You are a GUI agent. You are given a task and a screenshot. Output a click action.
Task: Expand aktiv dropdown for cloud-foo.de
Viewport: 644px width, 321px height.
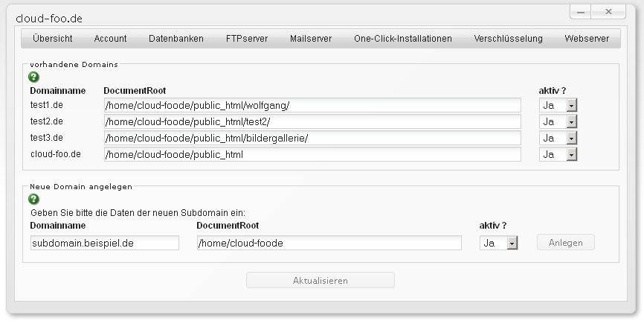click(x=558, y=155)
